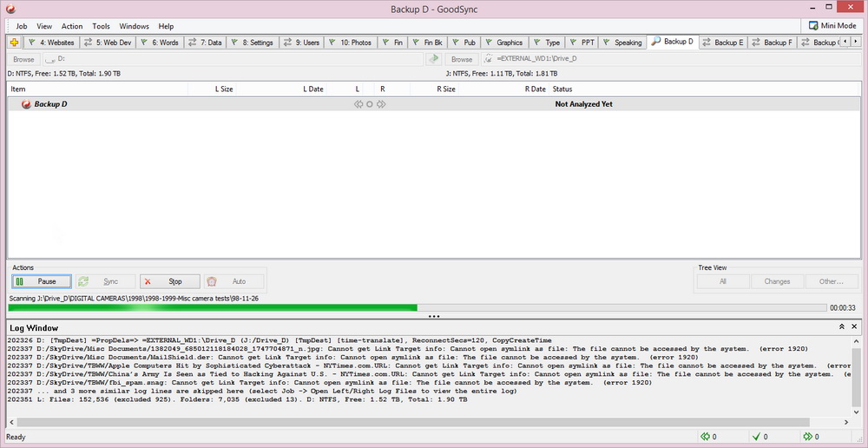Click the Auto button
The height and width of the screenshot is (448, 868).
(233, 281)
